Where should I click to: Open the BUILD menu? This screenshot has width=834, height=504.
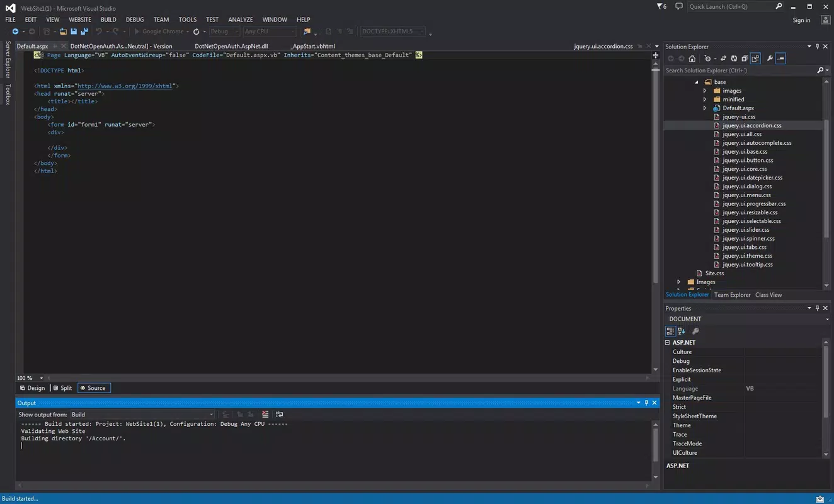click(108, 20)
